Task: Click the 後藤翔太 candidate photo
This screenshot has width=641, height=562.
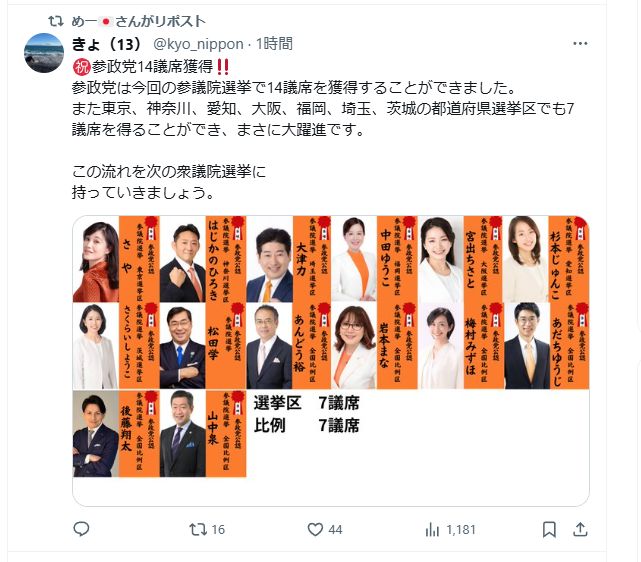Action: coord(96,434)
